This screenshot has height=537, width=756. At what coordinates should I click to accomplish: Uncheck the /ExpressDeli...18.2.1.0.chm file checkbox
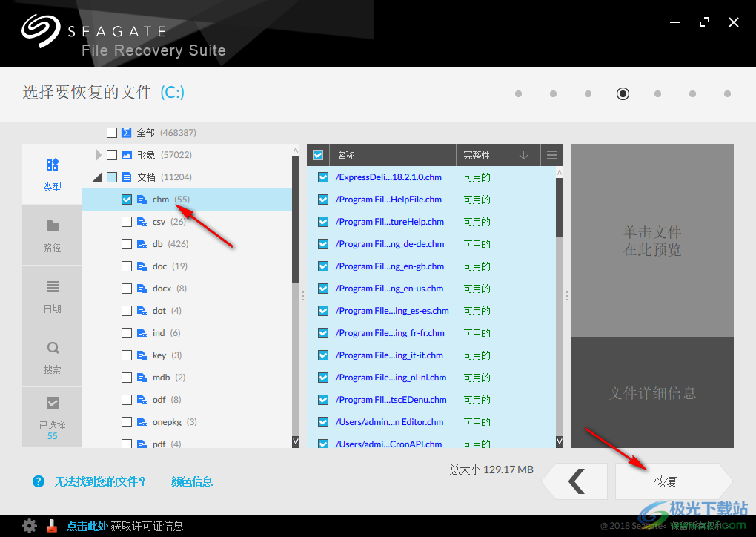pyautogui.click(x=323, y=177)
